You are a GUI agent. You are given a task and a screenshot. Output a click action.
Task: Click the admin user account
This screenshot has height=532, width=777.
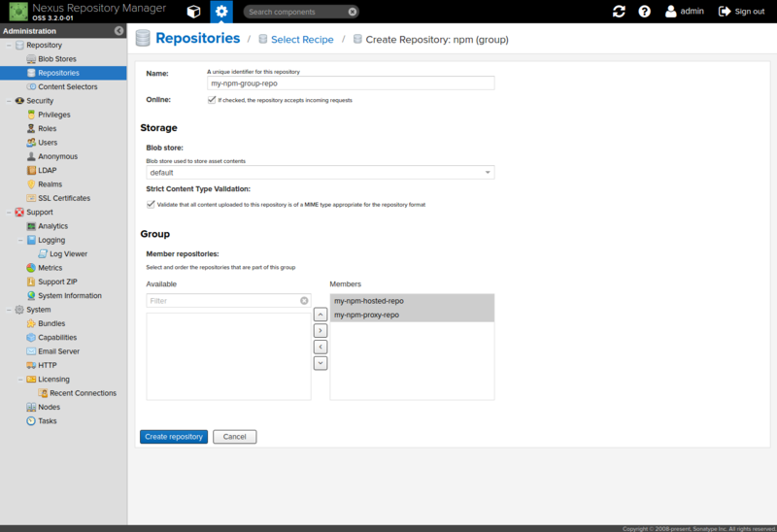(x=685, y=12)
